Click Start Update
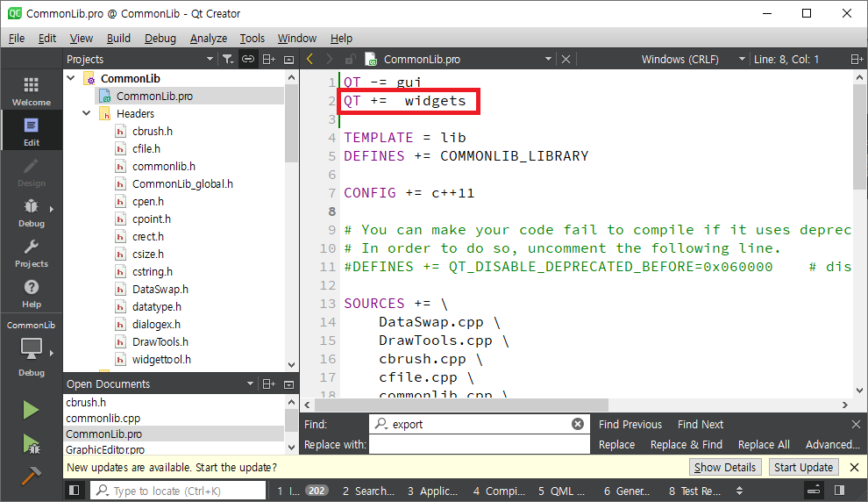The width and height of the screenshot is (868, 502). coord(803,468)
